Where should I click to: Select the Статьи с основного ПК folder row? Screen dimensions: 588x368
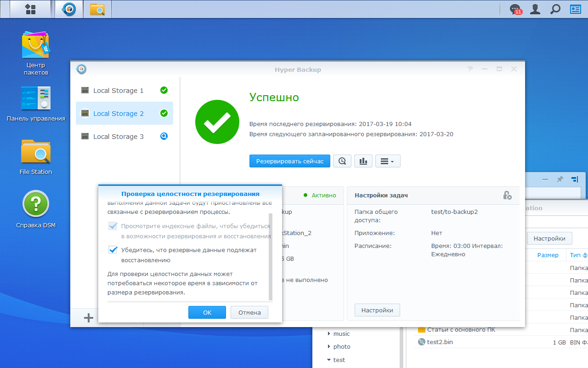tap(501, 330)
